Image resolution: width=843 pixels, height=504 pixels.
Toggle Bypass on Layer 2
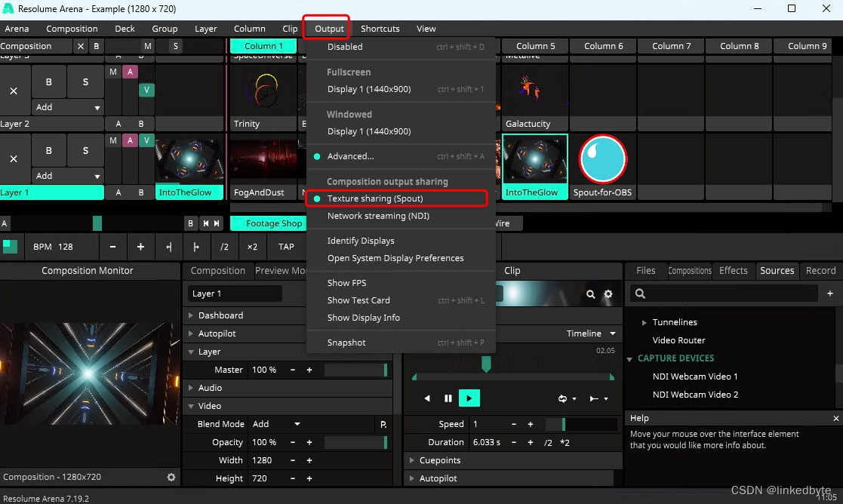click(49, 81)
